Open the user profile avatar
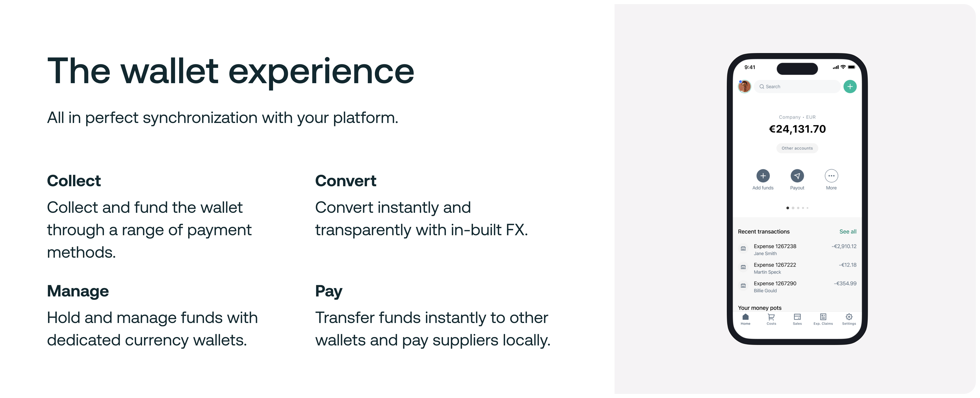 pyautogui.click(x=744, y=86)
